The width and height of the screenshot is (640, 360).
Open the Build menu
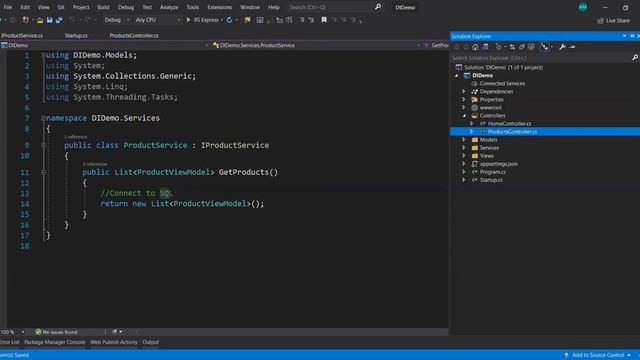(103, 7)
